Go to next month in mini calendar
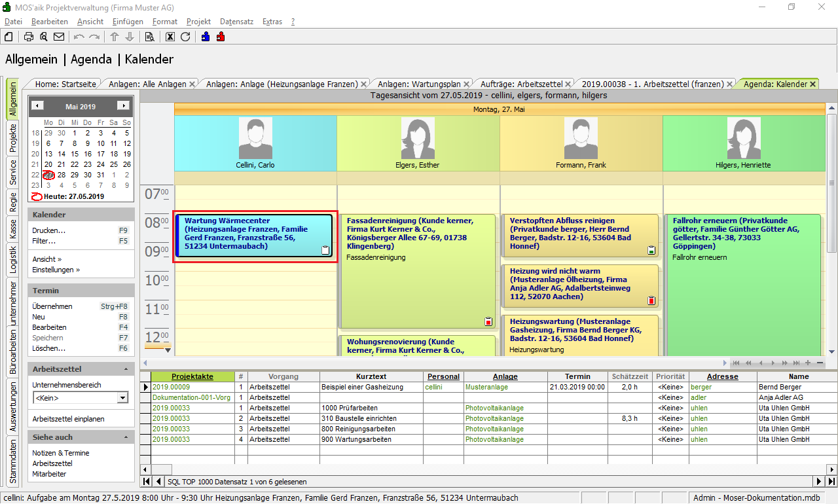Image resolution: width=838 pixels, height=504 pixels. pos(122,105)
